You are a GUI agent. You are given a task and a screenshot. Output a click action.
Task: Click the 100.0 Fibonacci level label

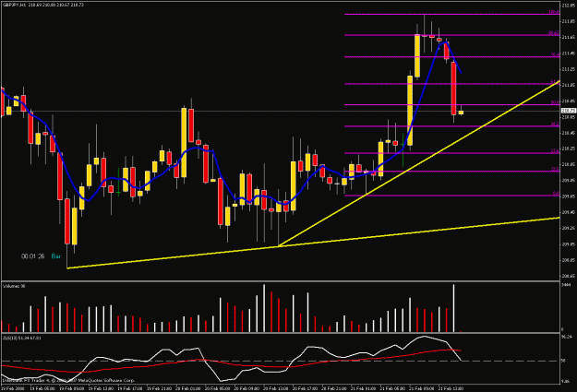pos(553,12)
